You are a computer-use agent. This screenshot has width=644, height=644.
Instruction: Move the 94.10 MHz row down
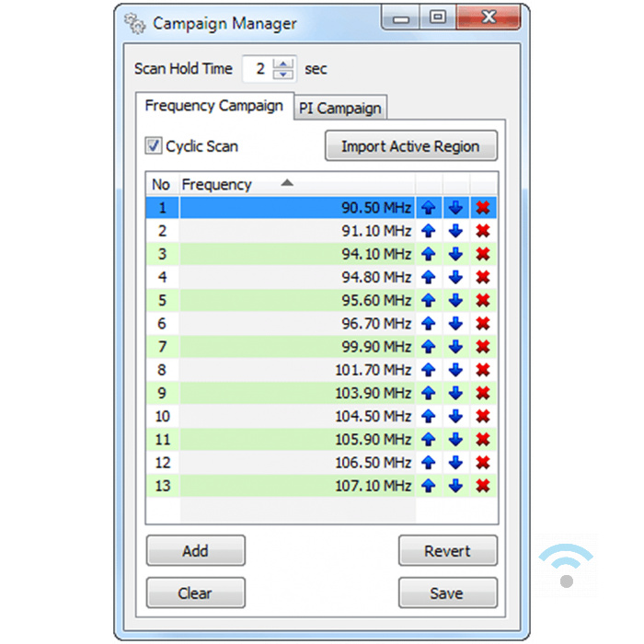455,254
